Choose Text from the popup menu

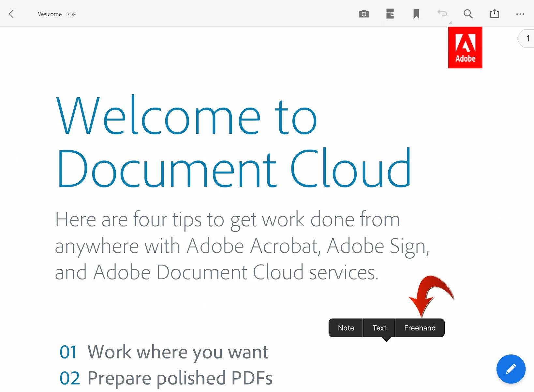pyautogui.click(x=379, y=328)
